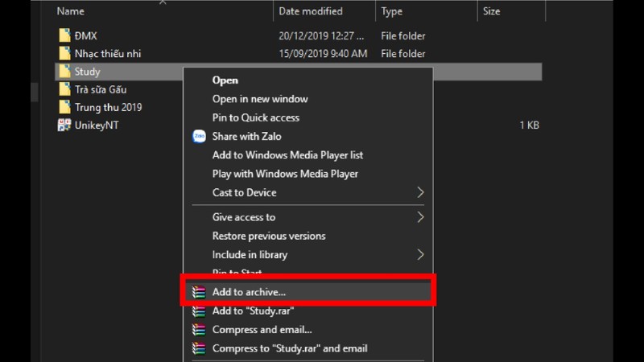This screenshot has width=644, height=362.
Task: Click the Nhạc thiếu nhi folder icon
Action: point(64,53)
